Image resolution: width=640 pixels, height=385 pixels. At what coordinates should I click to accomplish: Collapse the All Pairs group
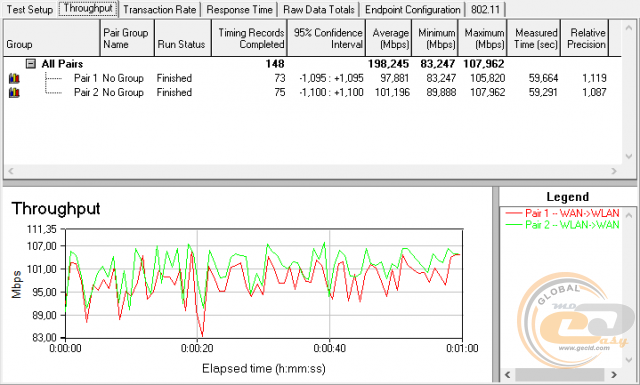click(x=31, y=64)
